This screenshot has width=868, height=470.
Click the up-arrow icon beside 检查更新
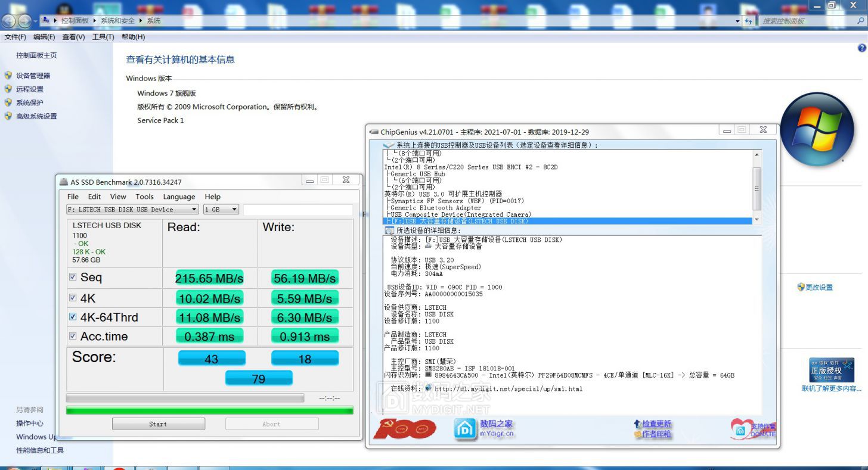point(637,424)
